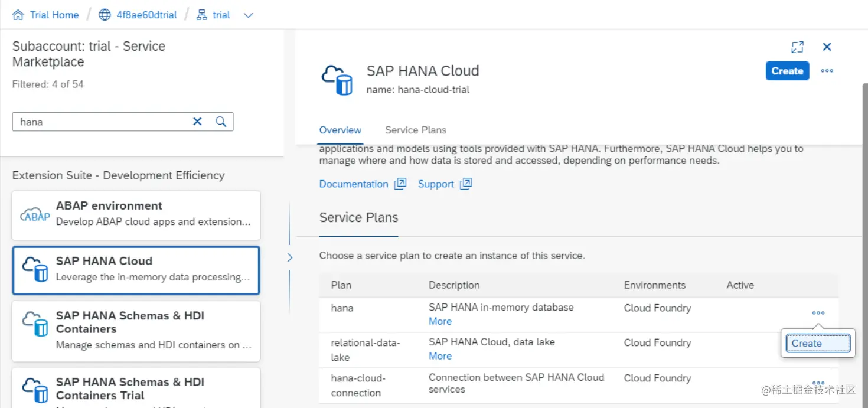Open the more actions menu beside Create
Image resolution: width=868 pixels, height=408 pixels.
pos(827,71)
